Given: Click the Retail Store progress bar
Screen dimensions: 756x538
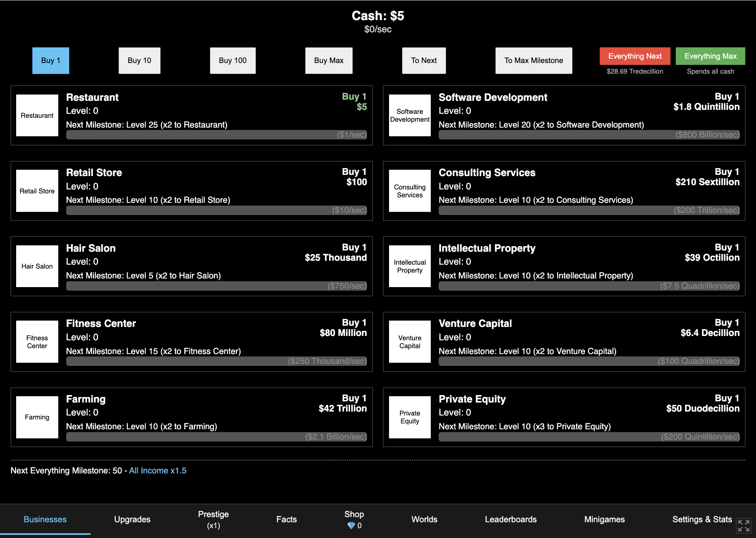Looking at the screenshot, I should [x=217, y=210].
